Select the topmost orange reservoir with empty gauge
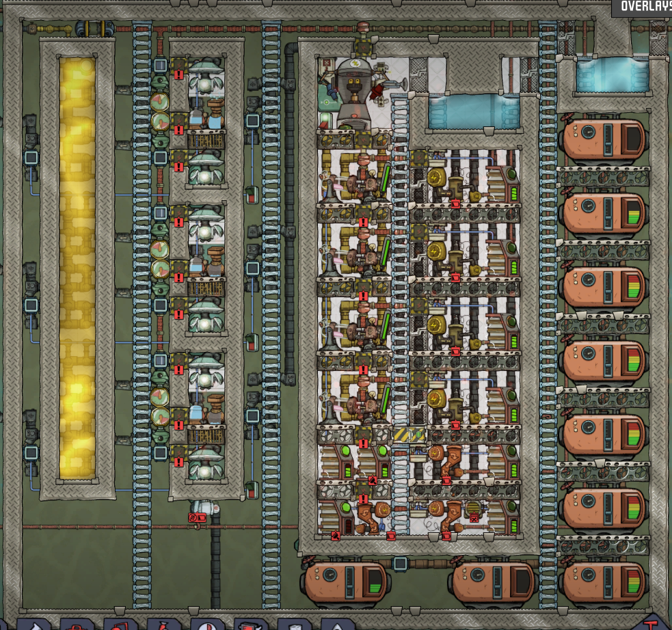Viewport: 672px width, 630px height. 604,138
